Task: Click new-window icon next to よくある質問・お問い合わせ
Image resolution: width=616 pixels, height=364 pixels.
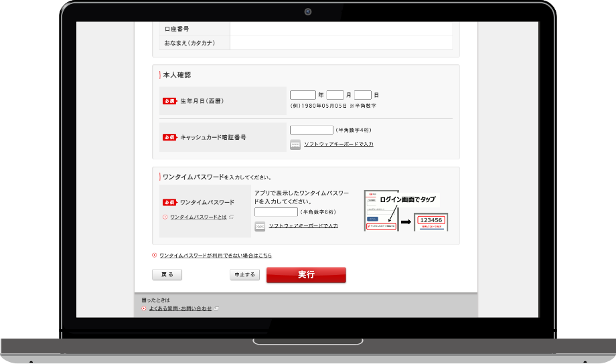Action: tap(216, 308)
